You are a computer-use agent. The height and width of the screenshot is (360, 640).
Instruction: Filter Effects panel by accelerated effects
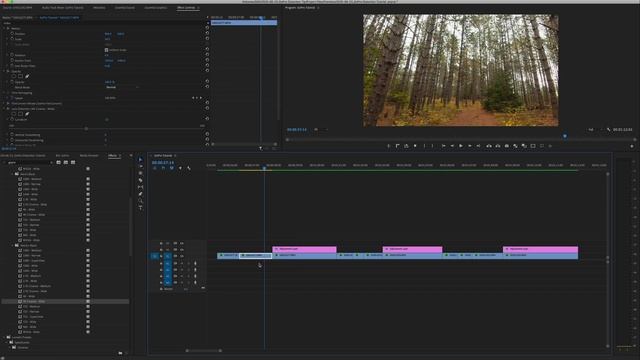[58, 162]
